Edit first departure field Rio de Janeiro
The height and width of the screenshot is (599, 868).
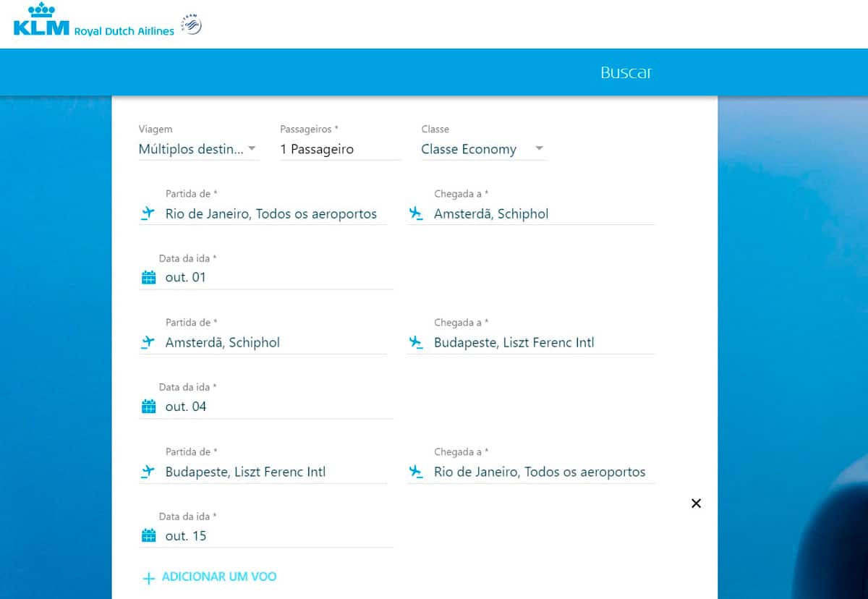coord(271,213)
